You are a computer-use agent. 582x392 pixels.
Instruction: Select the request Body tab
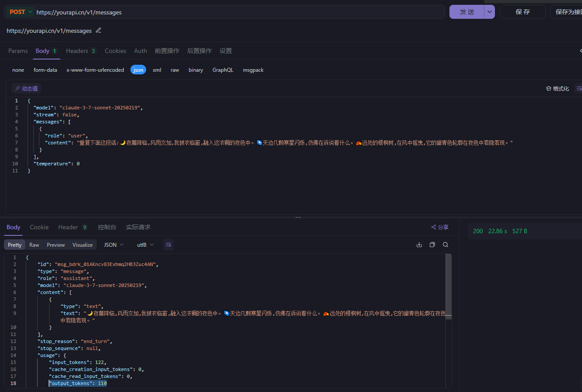coord(46,51)
